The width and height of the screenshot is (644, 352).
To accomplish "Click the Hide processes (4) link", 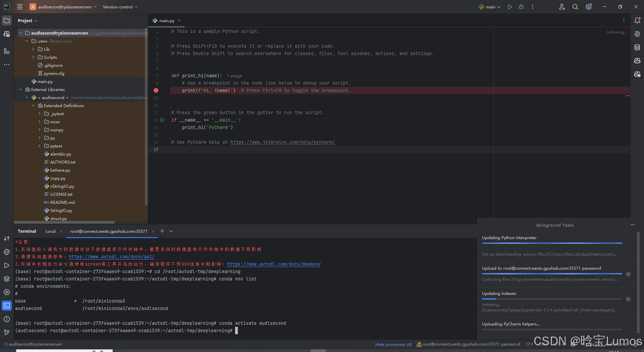I will tap(393, 344).
